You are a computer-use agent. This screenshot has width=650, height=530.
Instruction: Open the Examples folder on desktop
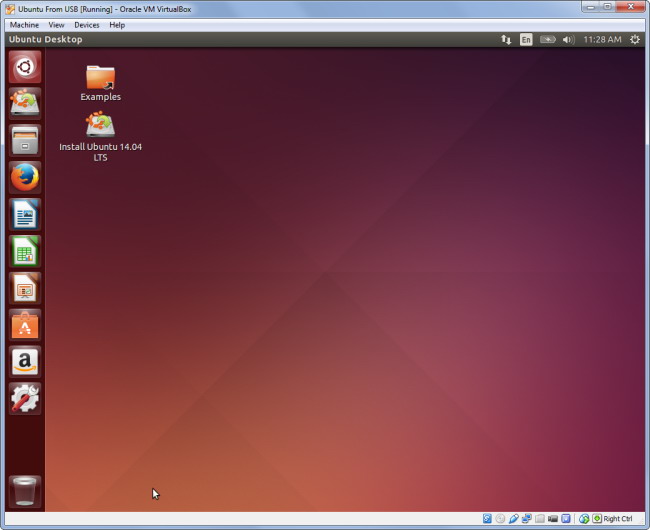(100, 79)
